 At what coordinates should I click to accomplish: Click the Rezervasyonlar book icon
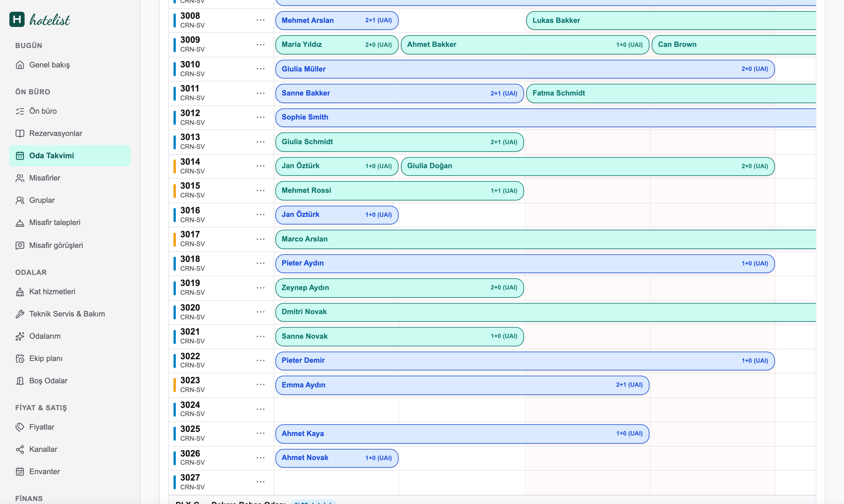pyautogui.click(x=20, y=133)
